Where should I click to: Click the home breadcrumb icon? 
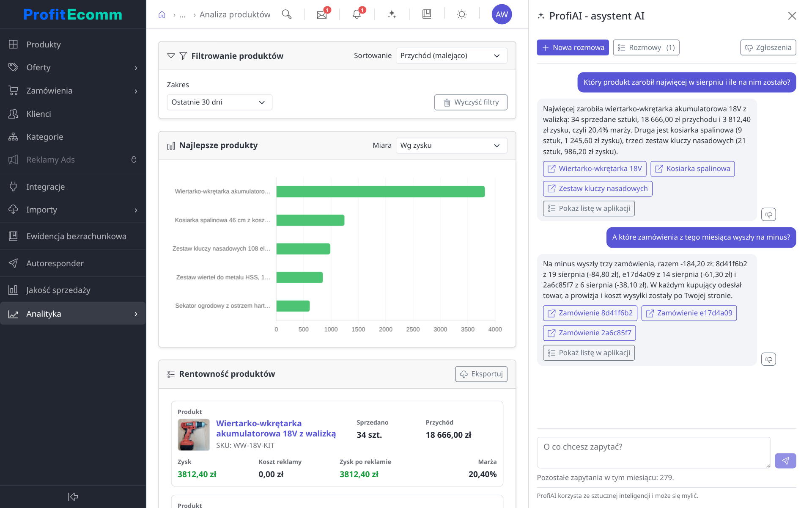pyautogui.click(x=162, y=15)
